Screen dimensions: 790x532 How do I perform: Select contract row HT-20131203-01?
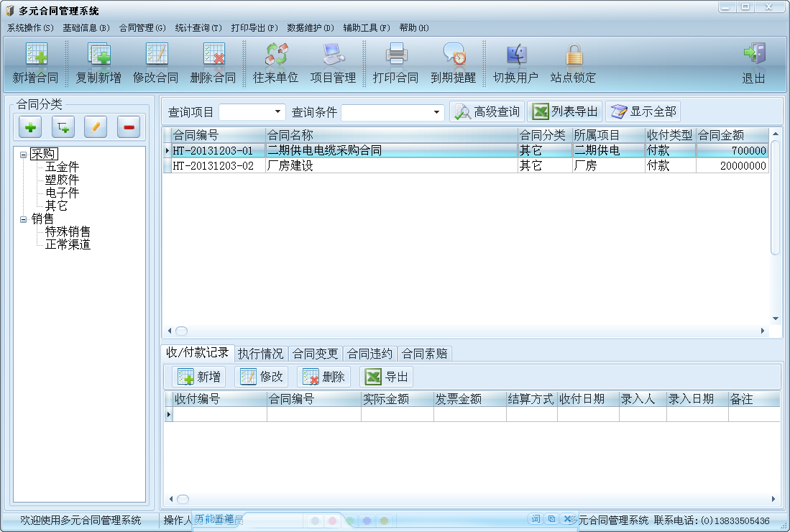[x=466, y=151]
